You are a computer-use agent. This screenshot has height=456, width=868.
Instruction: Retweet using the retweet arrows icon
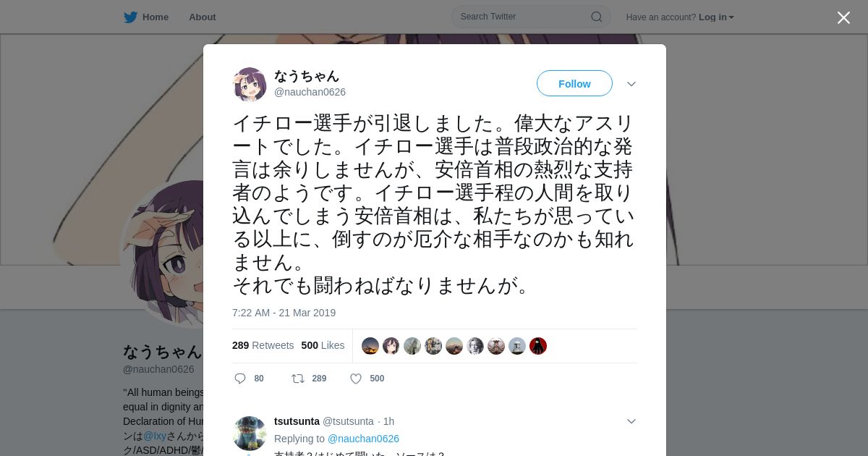coord(297,379)
